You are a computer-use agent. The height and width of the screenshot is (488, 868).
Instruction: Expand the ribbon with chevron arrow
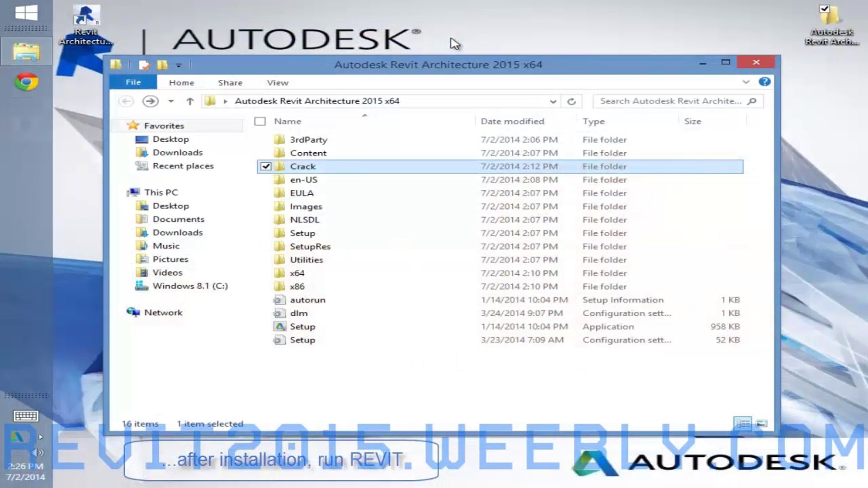746,82
